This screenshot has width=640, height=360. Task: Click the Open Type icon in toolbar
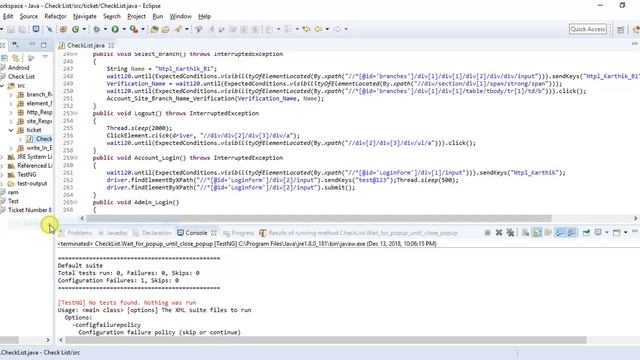point(154,29)
